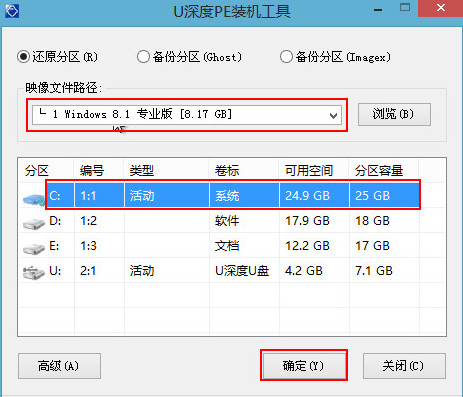Image resolution: width=463 pixels, height=397 pixels.
Task: Select 还原分区 (R) radio button
Action: 23,57
